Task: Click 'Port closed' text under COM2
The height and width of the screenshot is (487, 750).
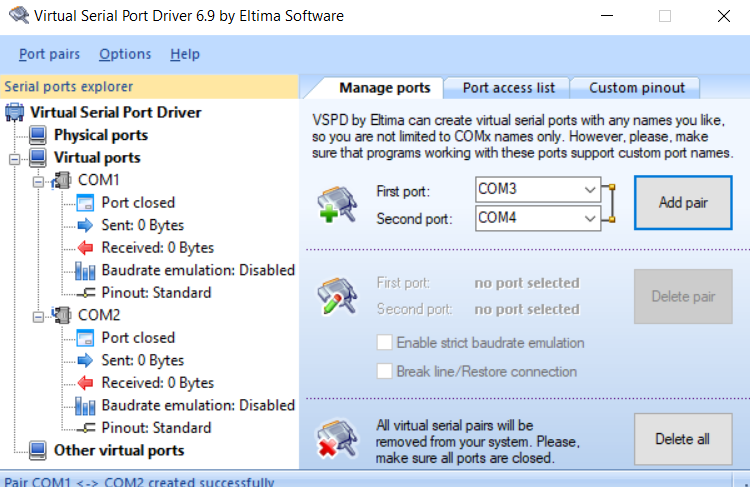Action: [138, 338]
